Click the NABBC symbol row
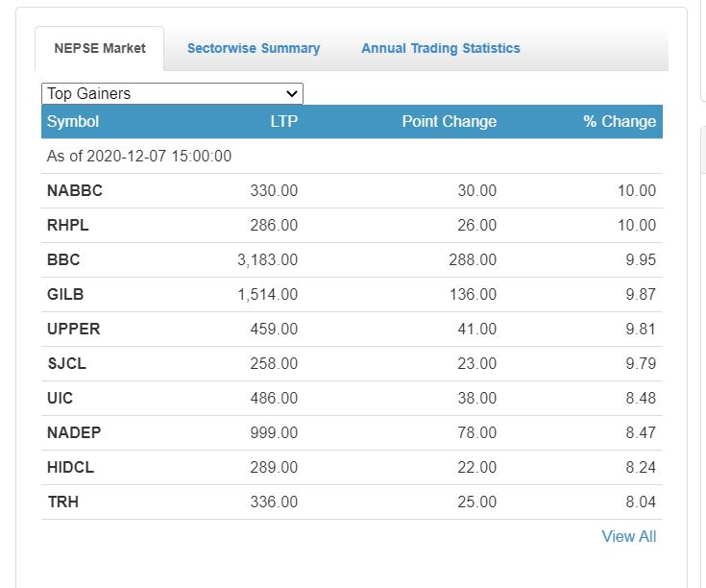 pos(75,190)
